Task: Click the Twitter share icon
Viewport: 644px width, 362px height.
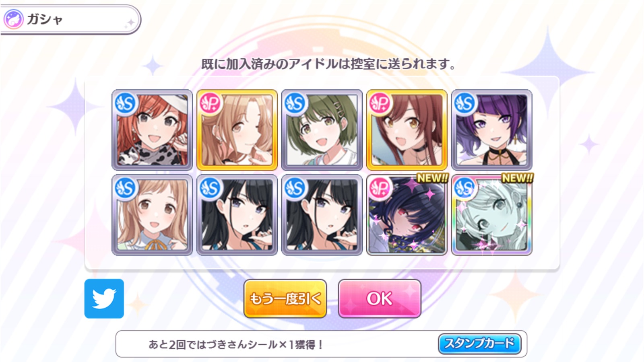Action: coord(104,298)
